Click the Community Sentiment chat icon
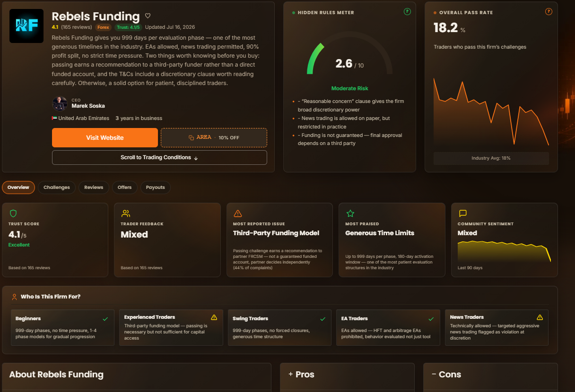 463,213
